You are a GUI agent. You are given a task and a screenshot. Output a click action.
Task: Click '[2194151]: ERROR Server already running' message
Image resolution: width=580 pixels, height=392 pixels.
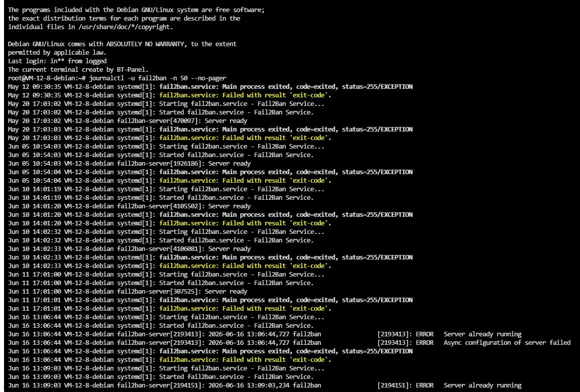[449, 385]
